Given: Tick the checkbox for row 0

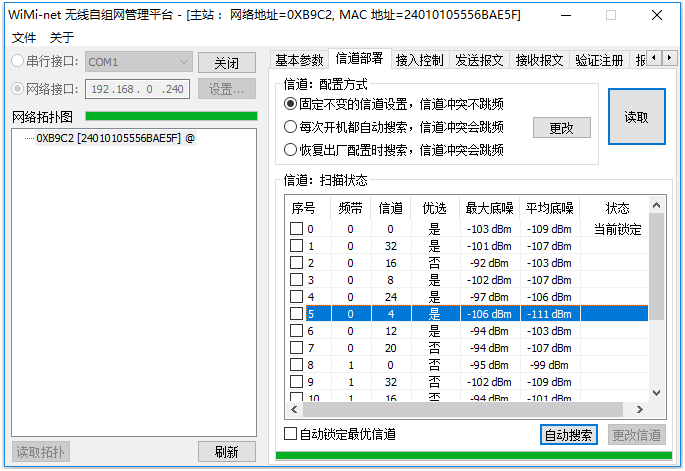Looking at the screenshot, I should 297,229.
